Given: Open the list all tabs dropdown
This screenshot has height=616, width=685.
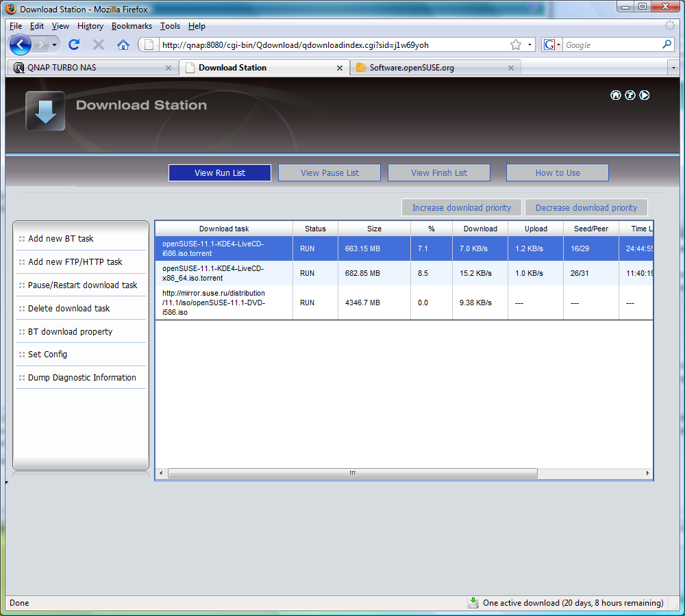Looking at the screenshot, I should [x=673, y=68].
